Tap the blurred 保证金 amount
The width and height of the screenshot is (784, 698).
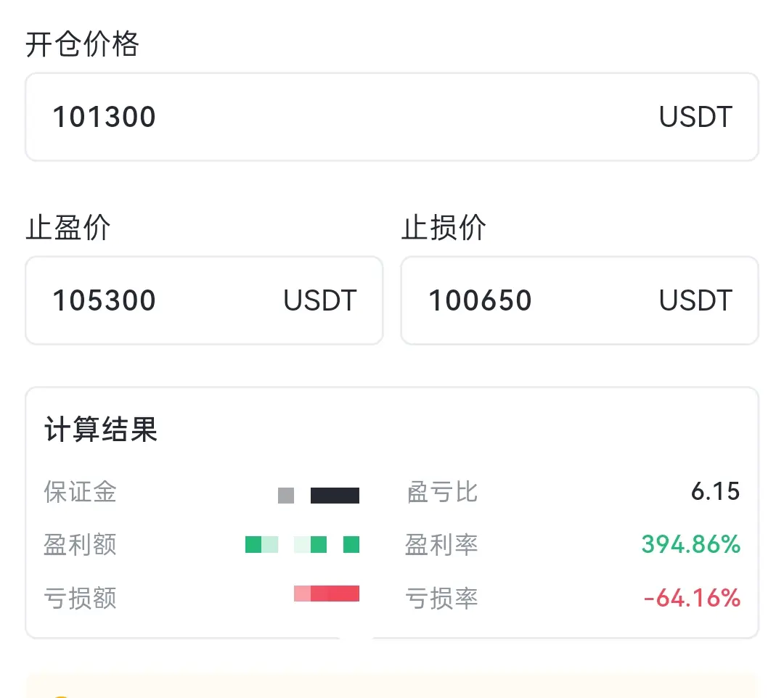(x=319, y=496)
